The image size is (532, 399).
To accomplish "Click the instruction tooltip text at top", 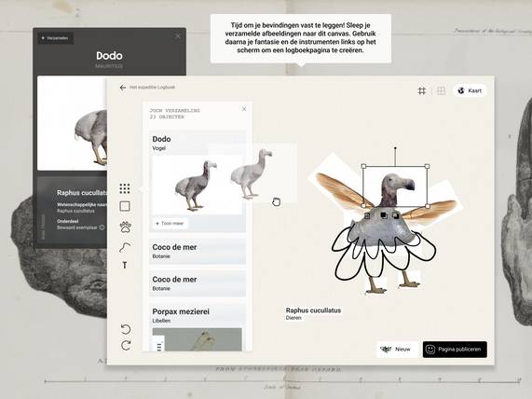I will 301,37.
